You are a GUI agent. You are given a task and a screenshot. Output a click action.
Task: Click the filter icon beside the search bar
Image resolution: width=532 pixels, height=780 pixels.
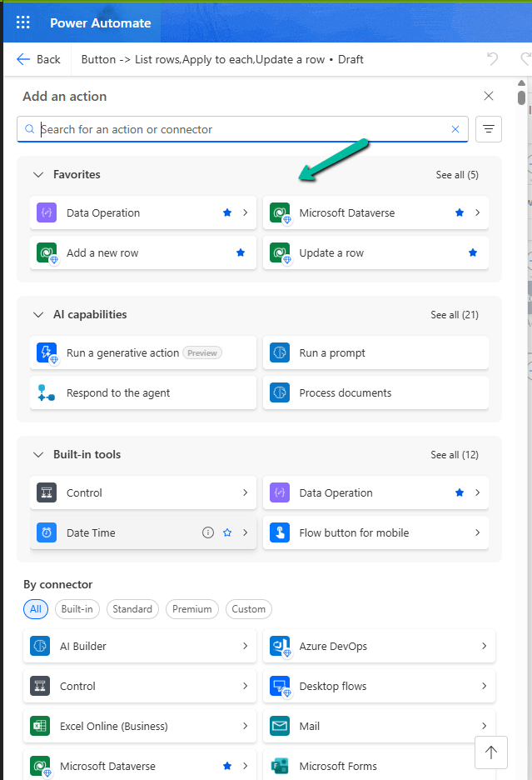click(488, 129)
